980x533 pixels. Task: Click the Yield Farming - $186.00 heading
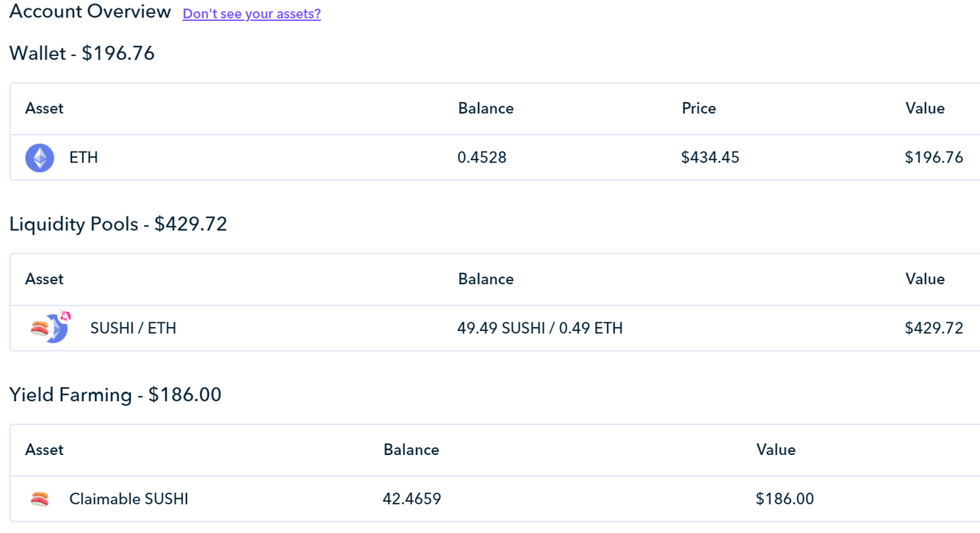tap(116, 395)
